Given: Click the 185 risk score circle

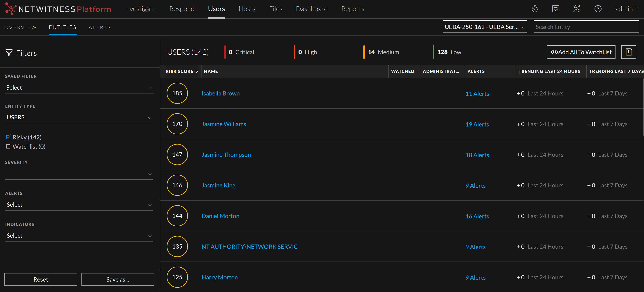Looking at the screenshot, I should tap(177, 93).
